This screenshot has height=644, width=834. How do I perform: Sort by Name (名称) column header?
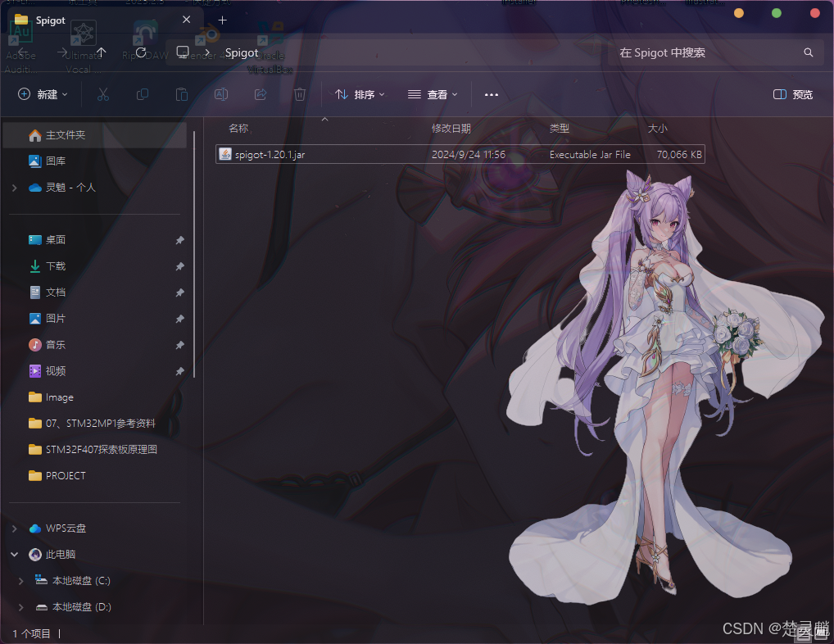tap(238, 128)
